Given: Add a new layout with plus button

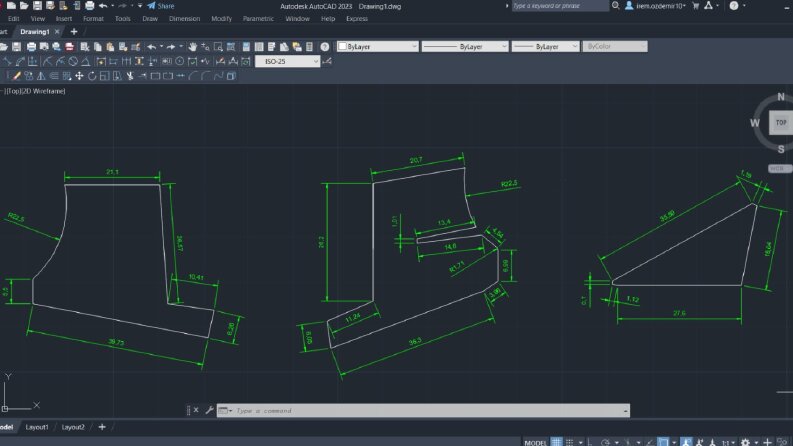Looking at the screenshot, I should 102,427.
